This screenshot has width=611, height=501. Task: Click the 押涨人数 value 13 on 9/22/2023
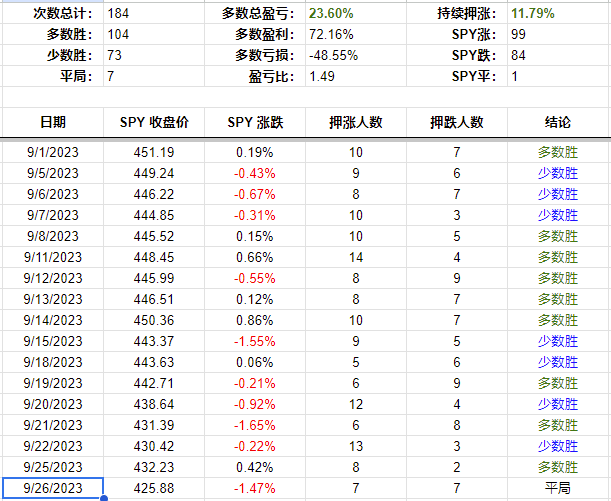click(x=356, y=446)
